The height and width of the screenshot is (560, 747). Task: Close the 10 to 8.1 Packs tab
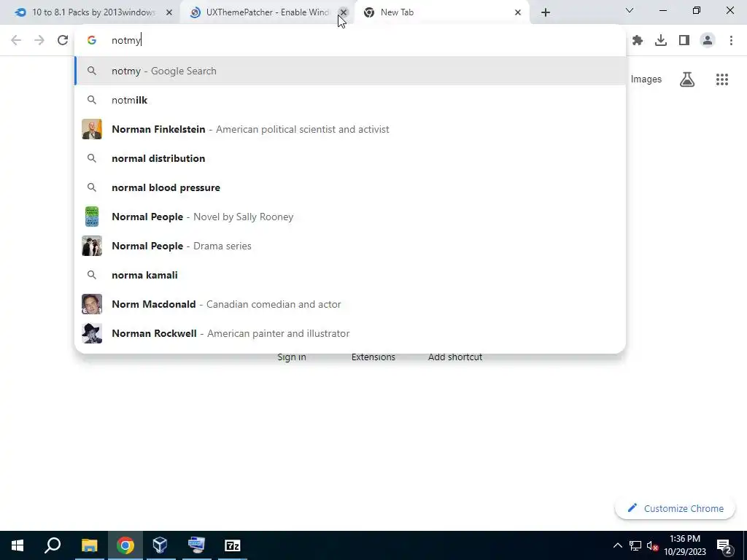(169, 12)
